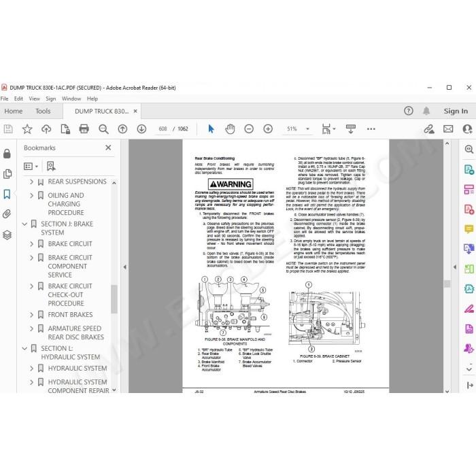
Task: Expand the right tools pane arrow
Action: tap(454, 267)
